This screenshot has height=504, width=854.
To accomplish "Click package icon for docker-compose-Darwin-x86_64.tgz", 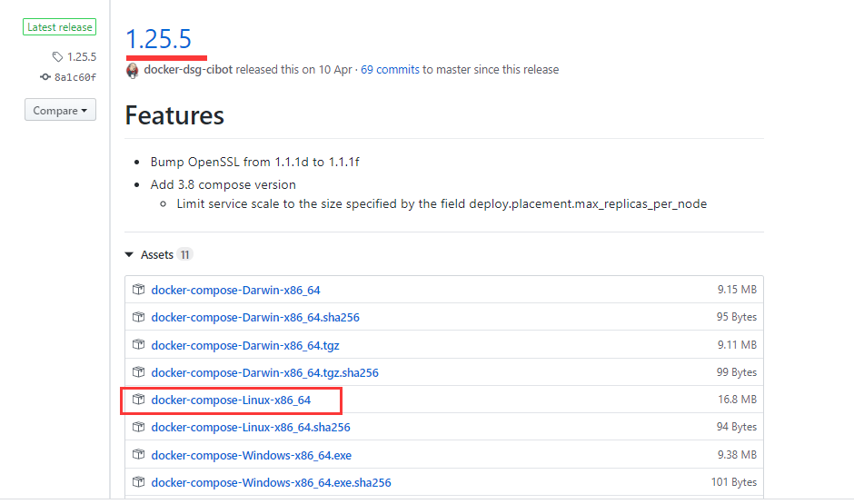I will coord(138,344).
